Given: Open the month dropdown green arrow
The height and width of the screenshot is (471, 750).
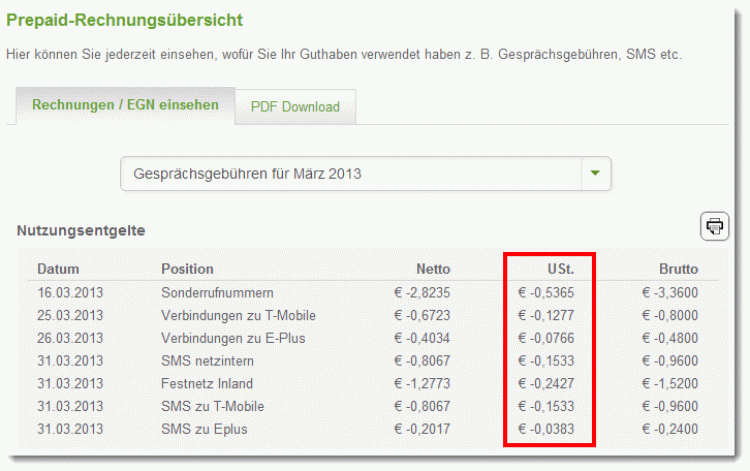Looking at the screenshot, I should tap(595, 173).
